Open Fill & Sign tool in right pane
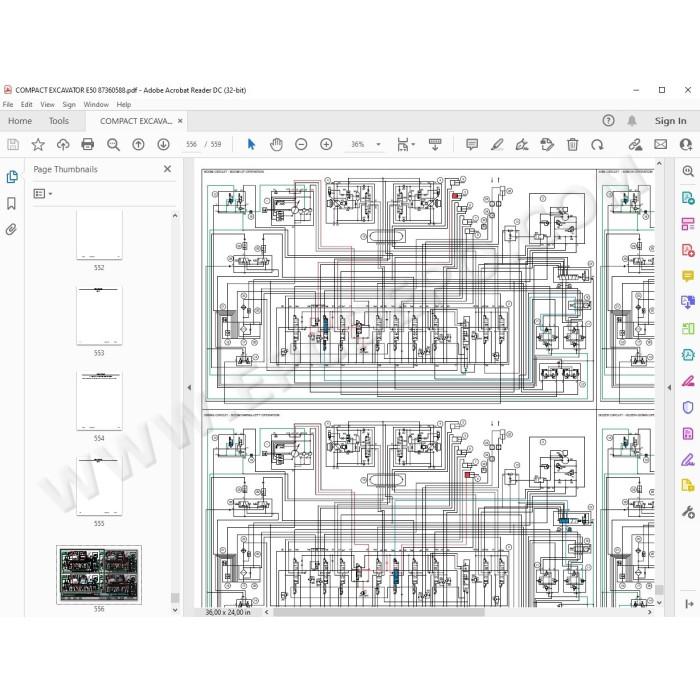Image resolution: width=700 pixels, height=700 pixels. point(688,459)
